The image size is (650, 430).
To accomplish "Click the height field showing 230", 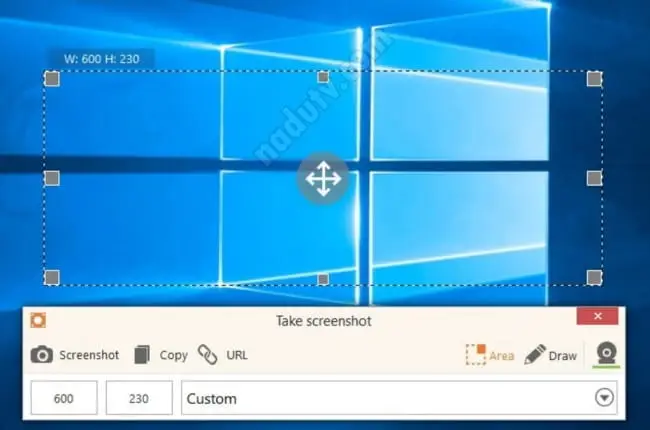I will (x=139, y=398).
